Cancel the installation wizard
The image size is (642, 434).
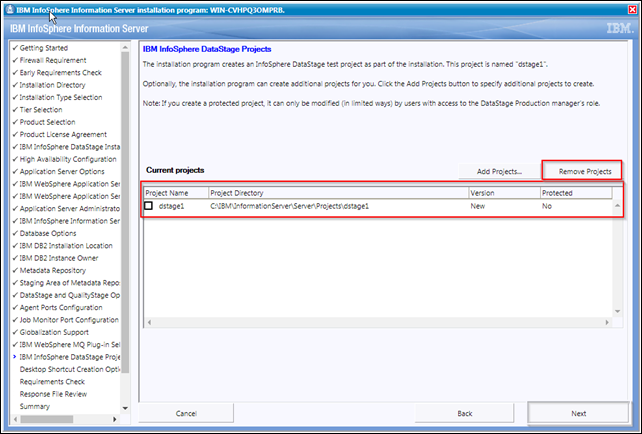click(x=186, y=414)
